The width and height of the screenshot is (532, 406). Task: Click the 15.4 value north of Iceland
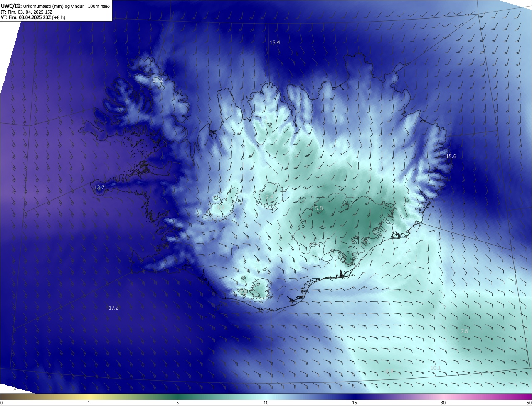click(x=275, y=42)
